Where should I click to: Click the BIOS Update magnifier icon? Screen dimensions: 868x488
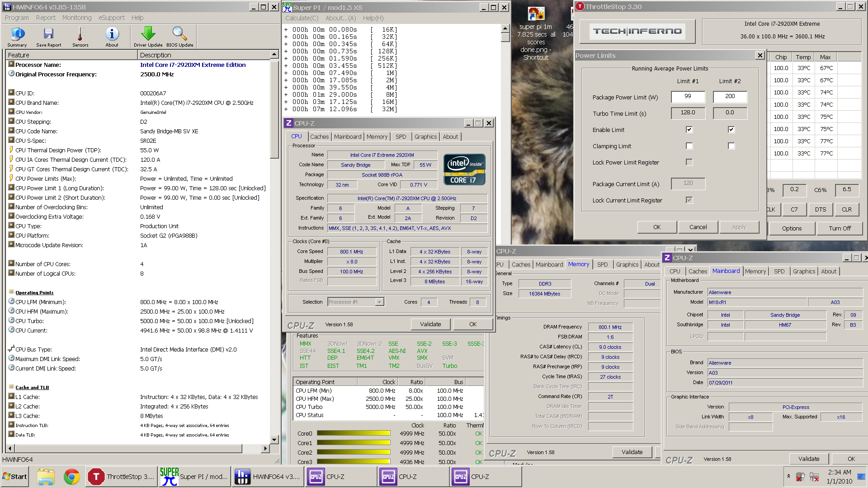pos(179,37)
